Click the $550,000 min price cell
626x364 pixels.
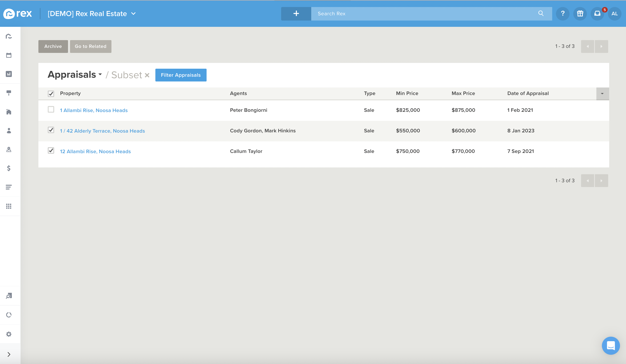point(408,131)
